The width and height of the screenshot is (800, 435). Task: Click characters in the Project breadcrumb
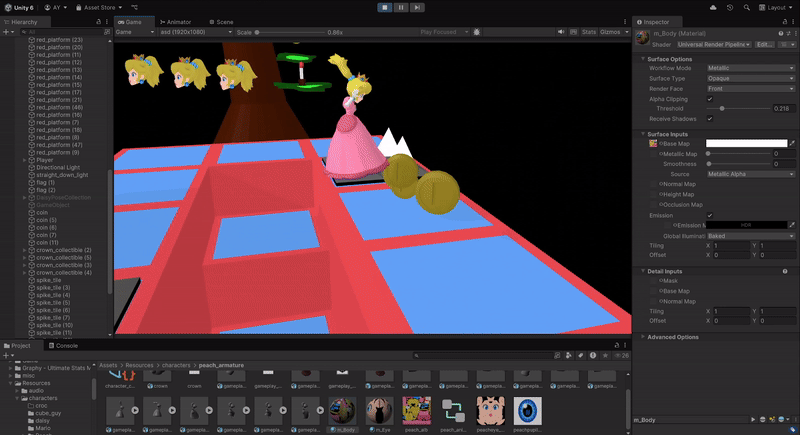tap(176, 365)
